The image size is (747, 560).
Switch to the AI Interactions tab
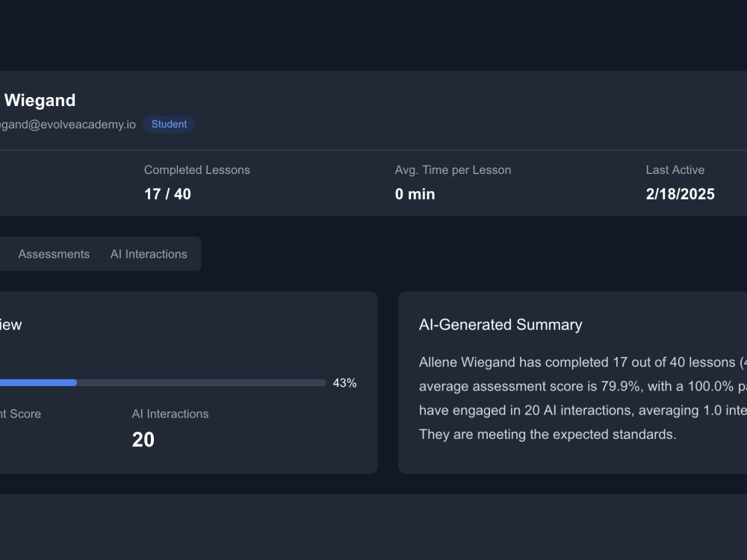(x=149, y=254)
